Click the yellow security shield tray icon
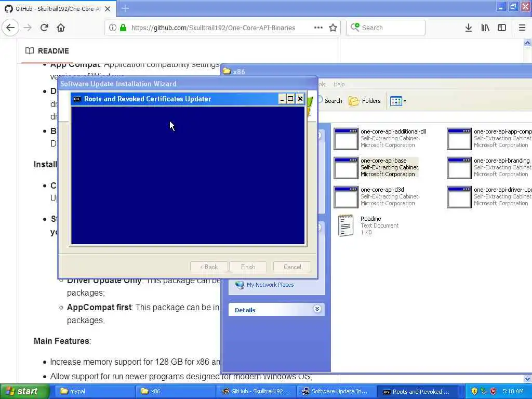 click(x=474, y=392)
